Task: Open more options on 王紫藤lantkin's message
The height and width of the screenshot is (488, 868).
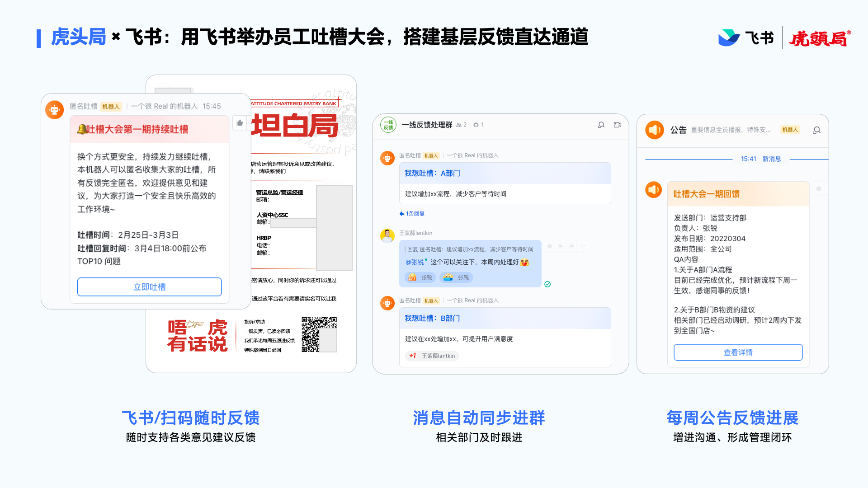Action: (x=582, y=246)
